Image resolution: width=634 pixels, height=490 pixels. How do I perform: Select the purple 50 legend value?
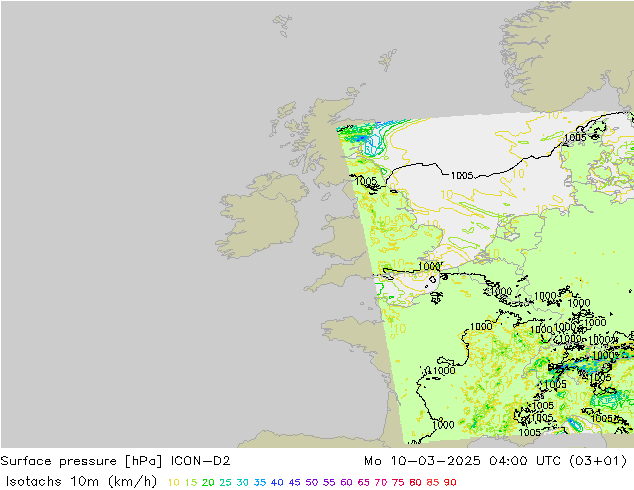[x=312, y=482]
